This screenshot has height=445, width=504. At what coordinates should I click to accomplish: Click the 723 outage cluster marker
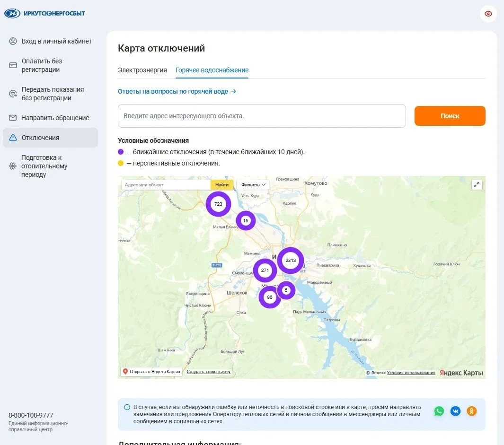(x=218, y=204)
